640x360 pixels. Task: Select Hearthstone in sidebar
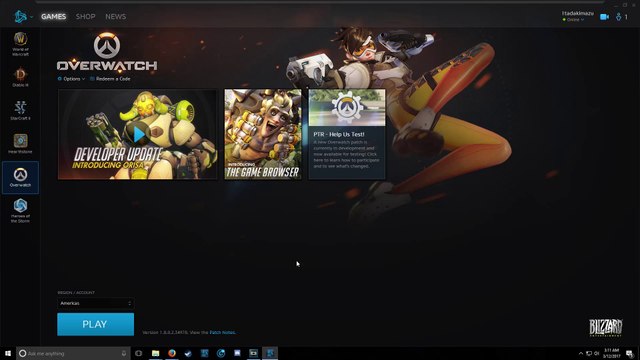coord(20,144)
